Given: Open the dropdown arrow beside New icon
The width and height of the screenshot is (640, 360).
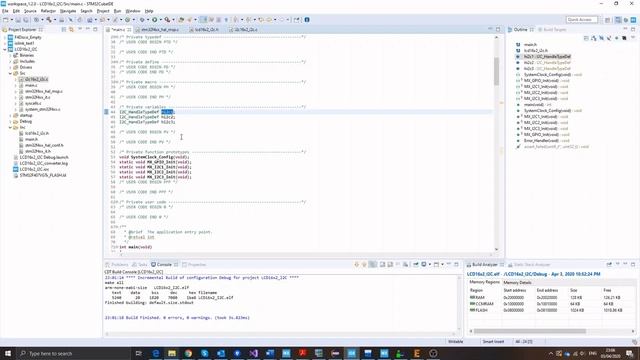Looking at the screenshot, I should pyautogui.click(x=11, y=20).
